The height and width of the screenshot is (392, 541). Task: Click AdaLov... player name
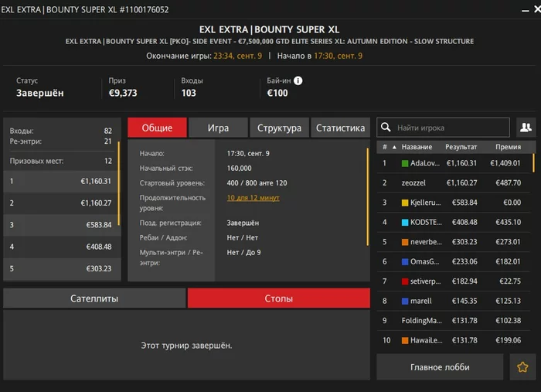(425, 163)
